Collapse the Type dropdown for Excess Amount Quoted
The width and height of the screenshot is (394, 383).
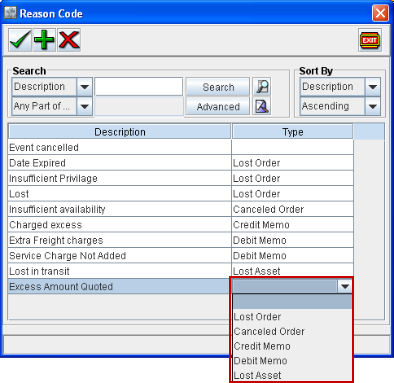[x=345, y=286]
